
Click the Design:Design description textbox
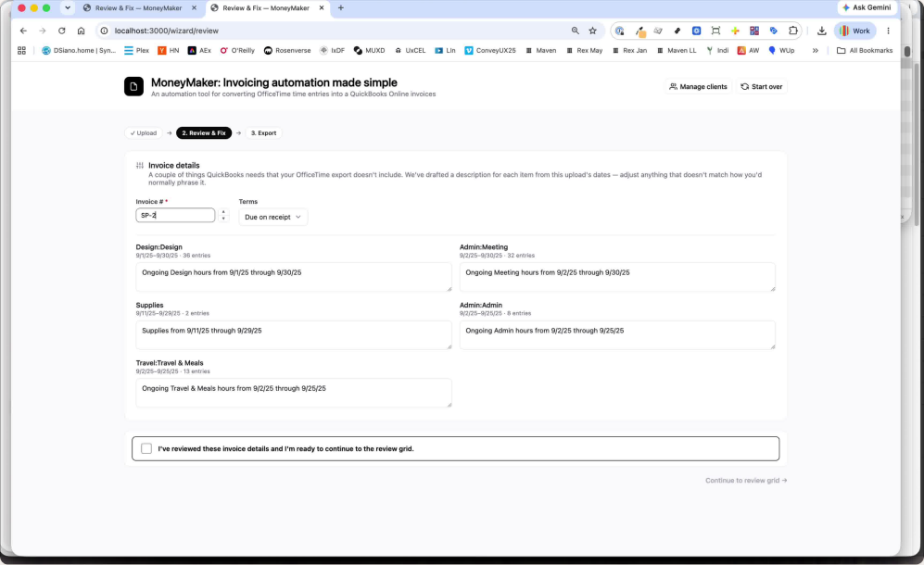tap(294, 277)
